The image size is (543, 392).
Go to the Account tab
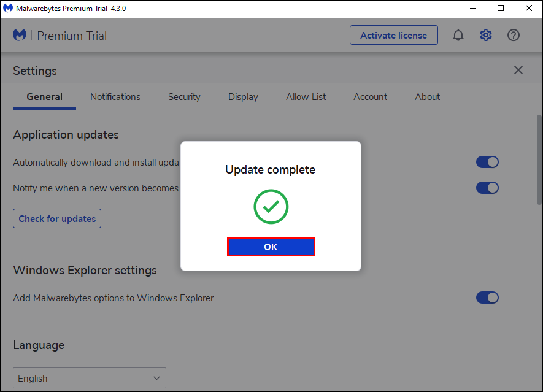[x=370, y=97]
